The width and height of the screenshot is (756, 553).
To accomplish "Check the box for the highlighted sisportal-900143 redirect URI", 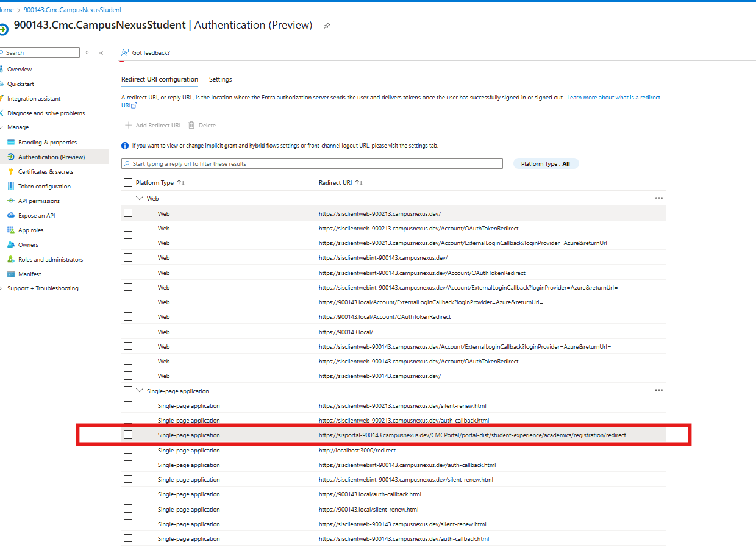I will pyautogui.click(x=128, y=435).
